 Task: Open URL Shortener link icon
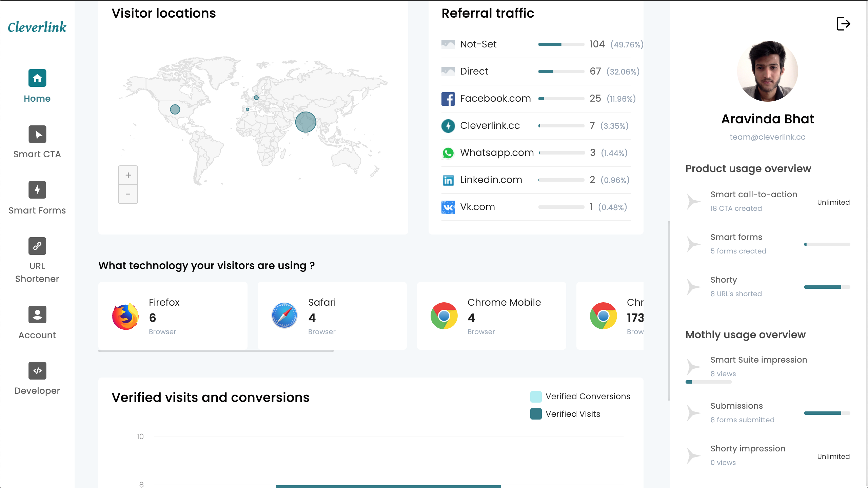[37, 246]
